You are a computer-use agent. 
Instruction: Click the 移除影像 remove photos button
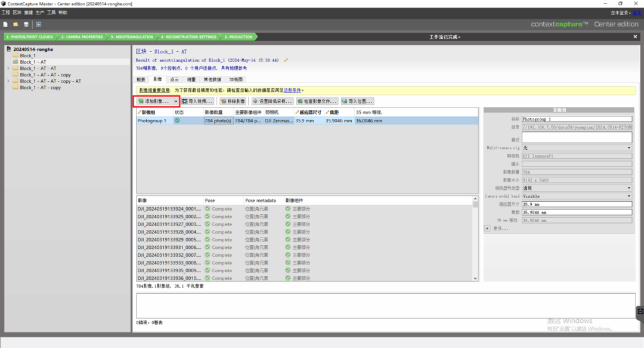pos(233,101)
